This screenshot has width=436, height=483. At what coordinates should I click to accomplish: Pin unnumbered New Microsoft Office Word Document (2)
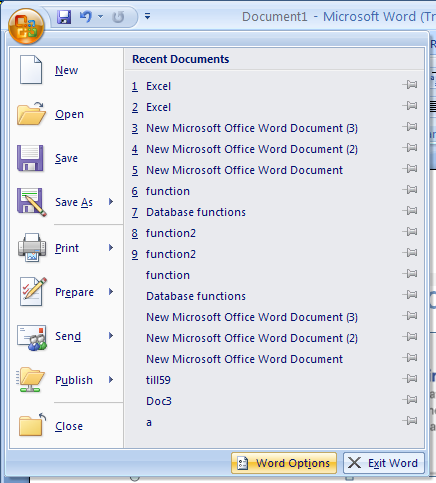pos(410,337)
